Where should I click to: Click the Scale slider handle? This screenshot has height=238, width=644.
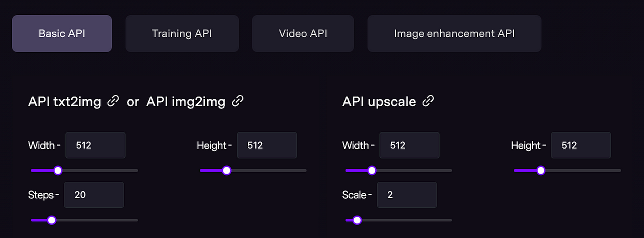(357, 220)
